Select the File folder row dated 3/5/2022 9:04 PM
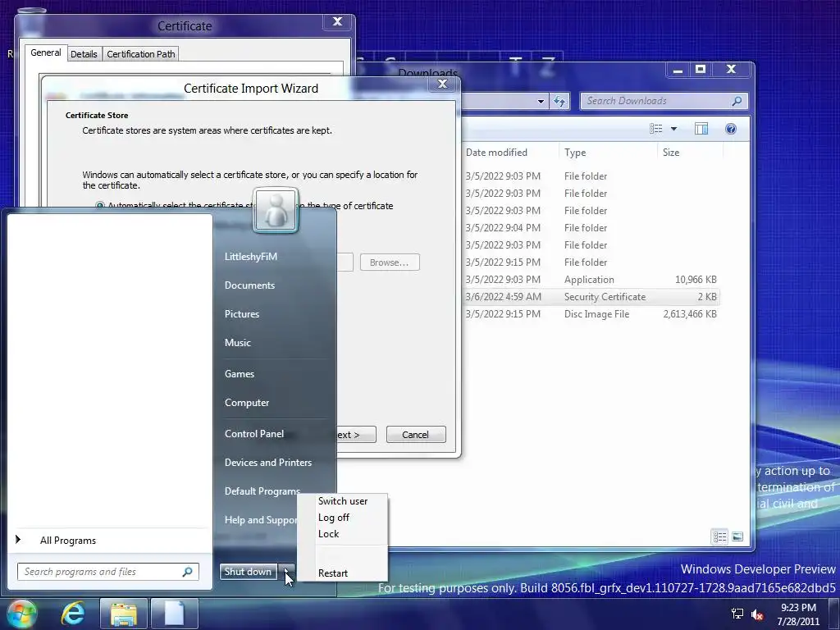The width and height of the screenshot is (840, 630). [591, 228]
